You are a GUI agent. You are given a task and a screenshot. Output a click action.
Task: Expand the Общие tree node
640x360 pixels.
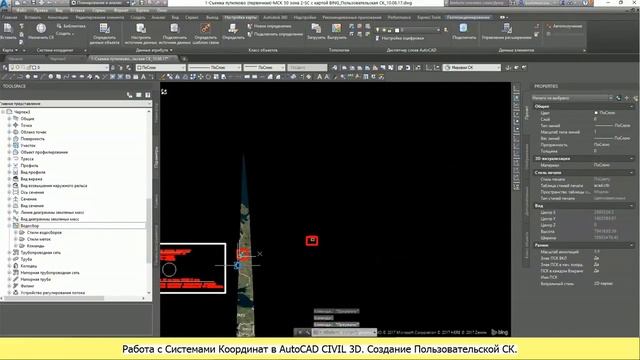9,118
